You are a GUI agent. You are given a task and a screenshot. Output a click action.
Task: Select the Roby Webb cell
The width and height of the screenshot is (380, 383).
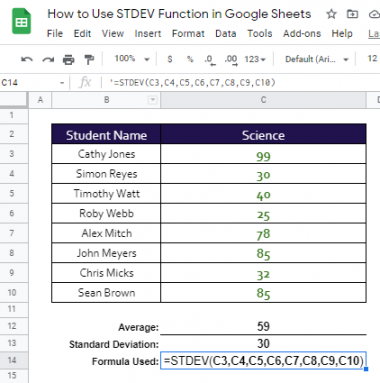click(x=106, y=213)
